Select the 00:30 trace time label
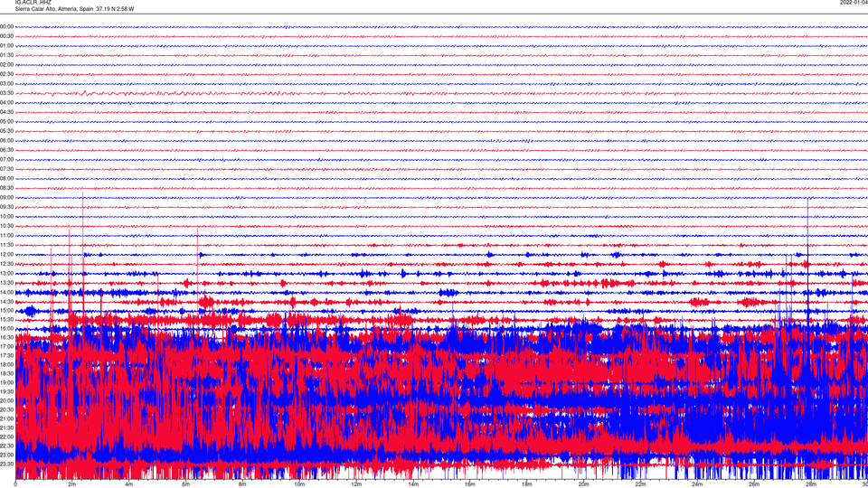The height and width of the screenshot is (488, 868). (6, 36)
